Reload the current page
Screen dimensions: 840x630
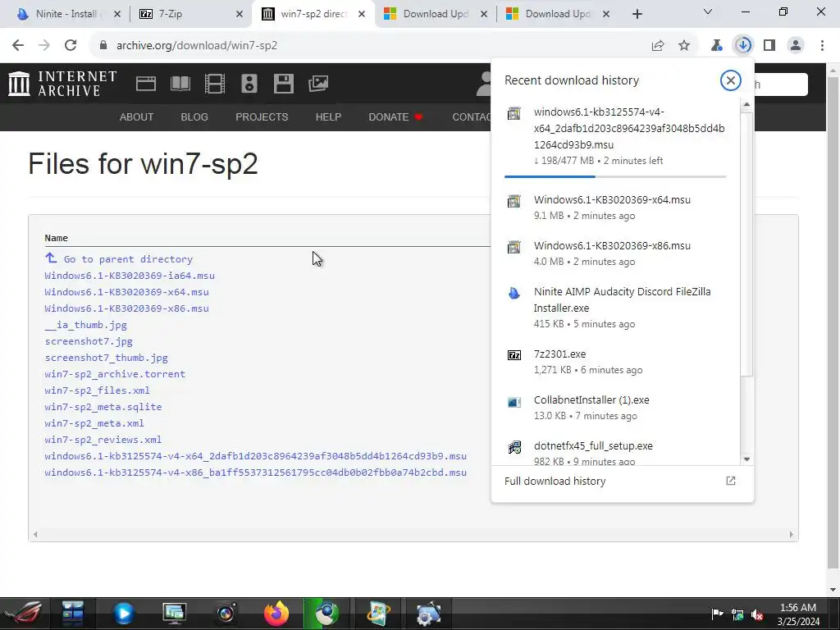click(71, 45)
